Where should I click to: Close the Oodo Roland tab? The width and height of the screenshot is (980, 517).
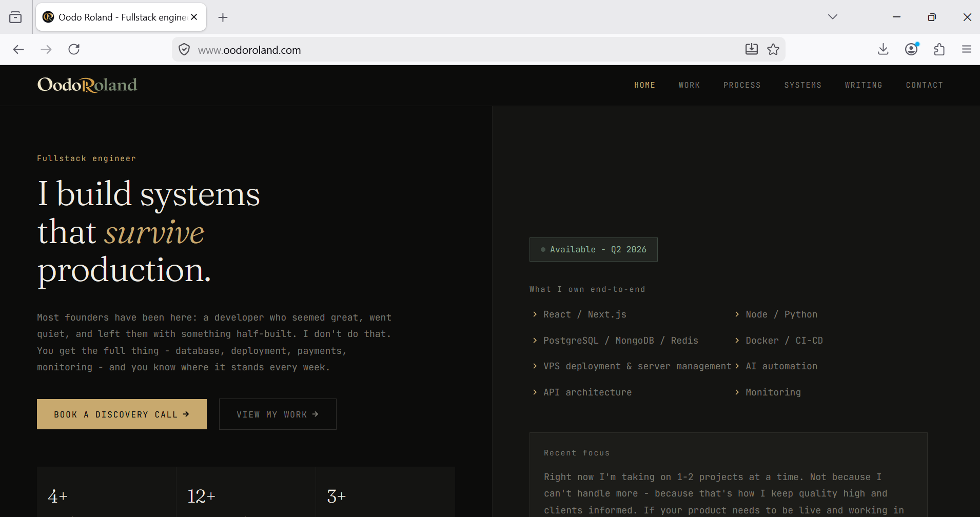pyautogui.click(x=194, y=17)
